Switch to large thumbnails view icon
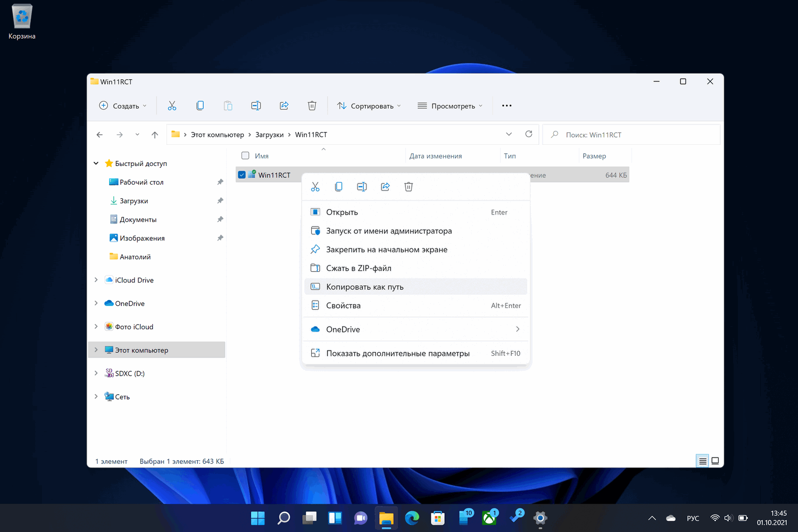The height and width of the screenshot is (532, 798). [715, 461]
